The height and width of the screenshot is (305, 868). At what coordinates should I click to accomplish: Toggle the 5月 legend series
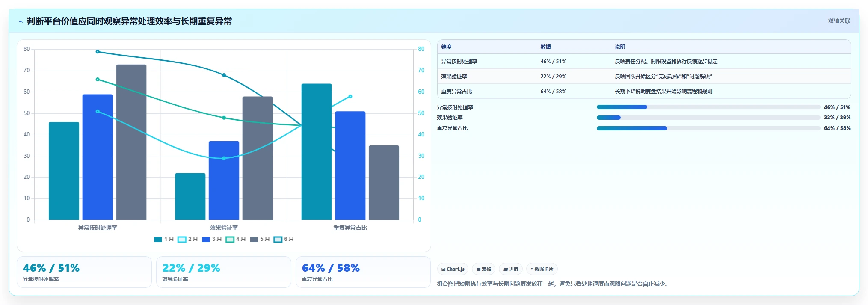pos(260,239)
